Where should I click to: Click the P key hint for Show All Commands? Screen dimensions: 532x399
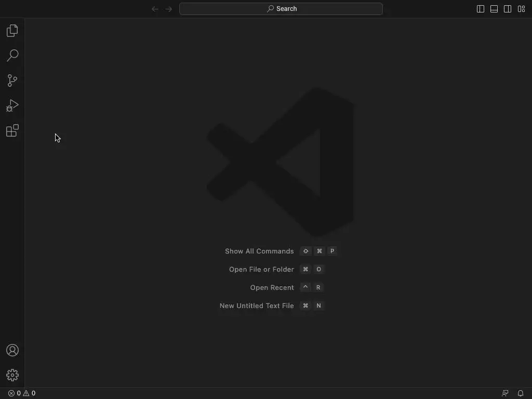tap(332, 251)
